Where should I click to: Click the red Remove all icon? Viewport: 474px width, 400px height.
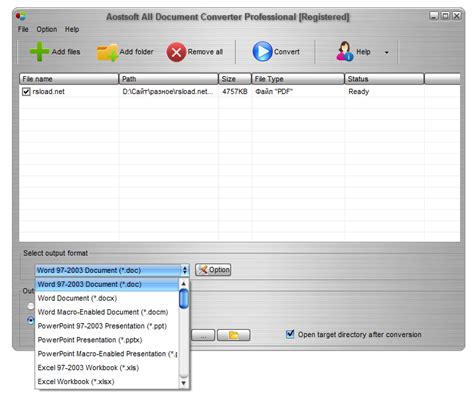click(176, 52)
